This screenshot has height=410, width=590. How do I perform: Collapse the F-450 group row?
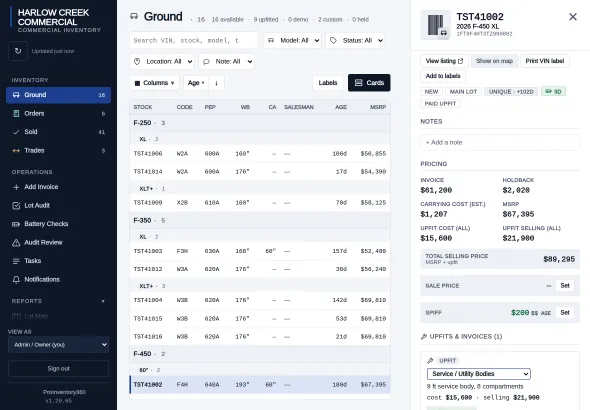click(x=260, y=354)
